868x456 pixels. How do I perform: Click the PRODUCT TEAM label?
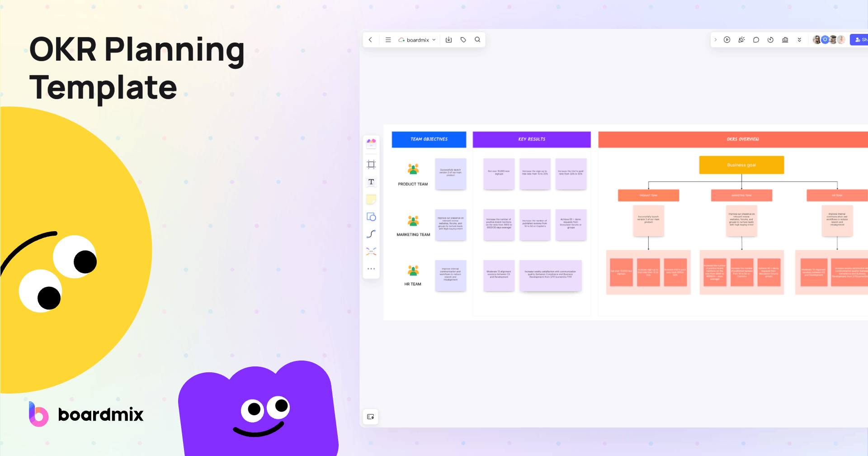413,184
